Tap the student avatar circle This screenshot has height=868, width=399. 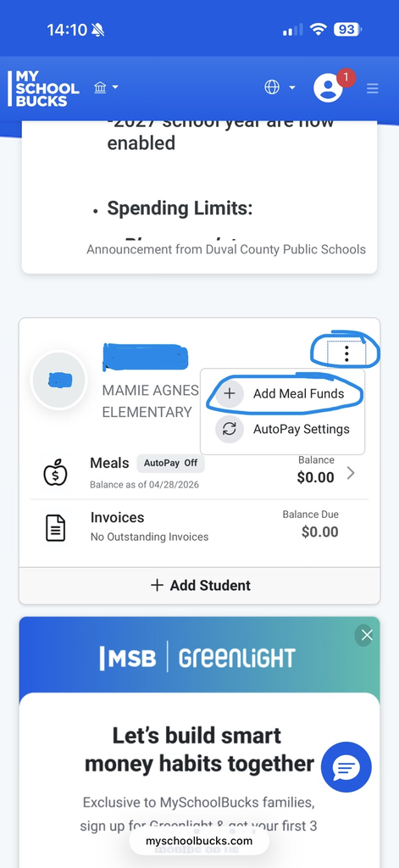tap(59, 381)
